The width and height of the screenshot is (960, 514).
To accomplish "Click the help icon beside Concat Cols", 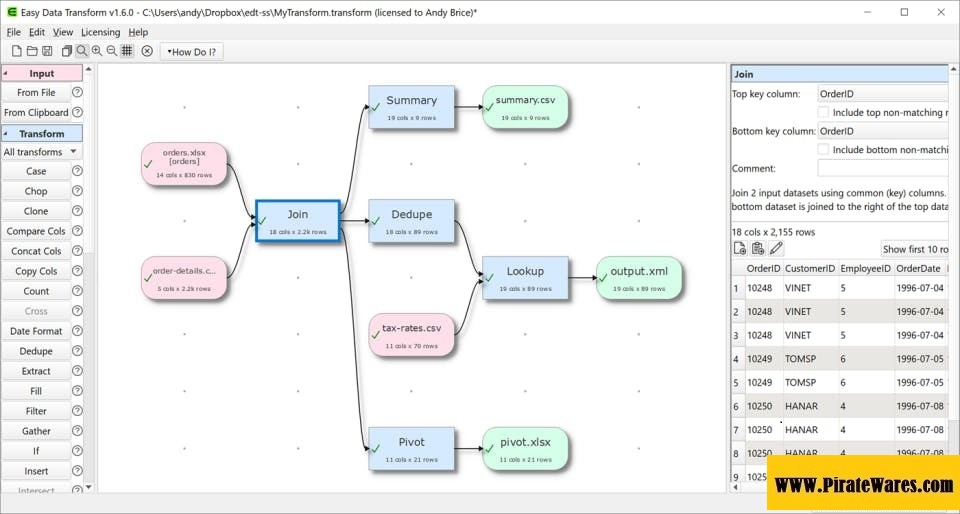I will coord(77,251).
